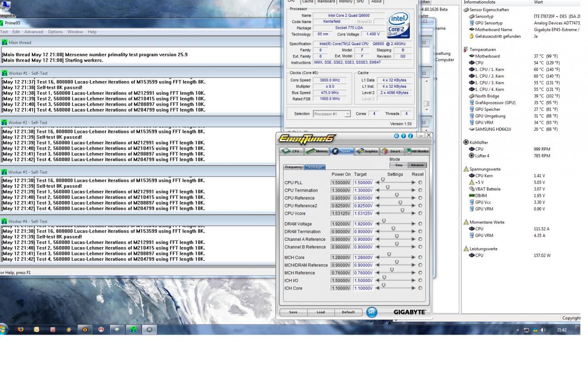This screenshot has width=588, height=367.
Task: Select the Reset radio for CPU Termination
Action: pyautogui.click(x=420, y=190)
